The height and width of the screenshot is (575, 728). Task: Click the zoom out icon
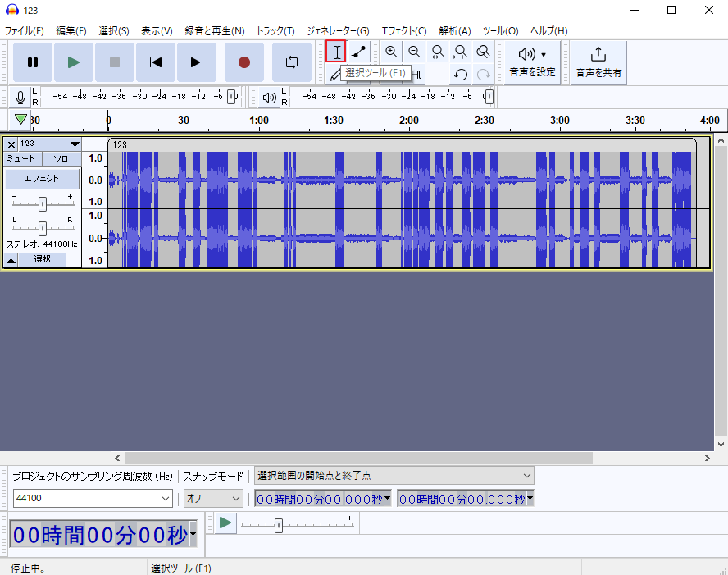click(414, 51)
